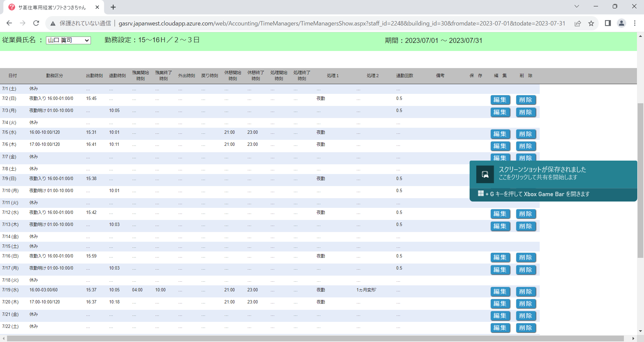Open the Chrome profile avatar

621,23
